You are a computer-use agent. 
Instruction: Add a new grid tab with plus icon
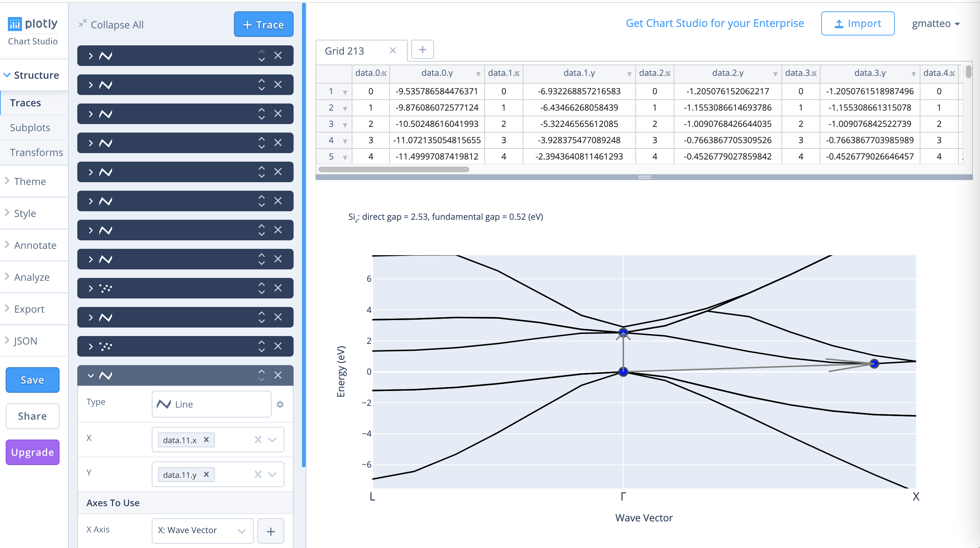[422, 49]
